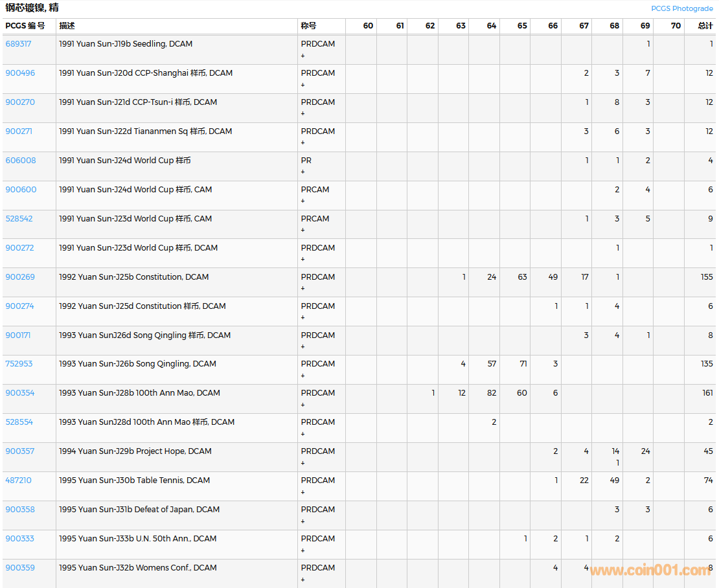Click the 总计 column header
Viewport: 719px width, 588px height.
[705, 26]
